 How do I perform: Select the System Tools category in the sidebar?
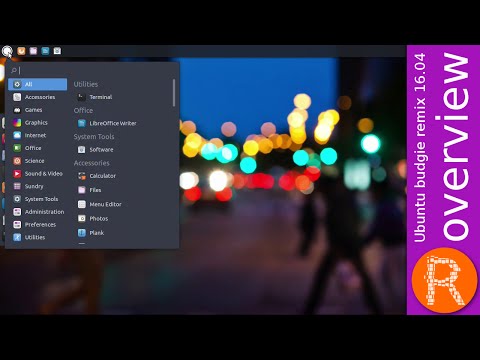coord(38,199)
